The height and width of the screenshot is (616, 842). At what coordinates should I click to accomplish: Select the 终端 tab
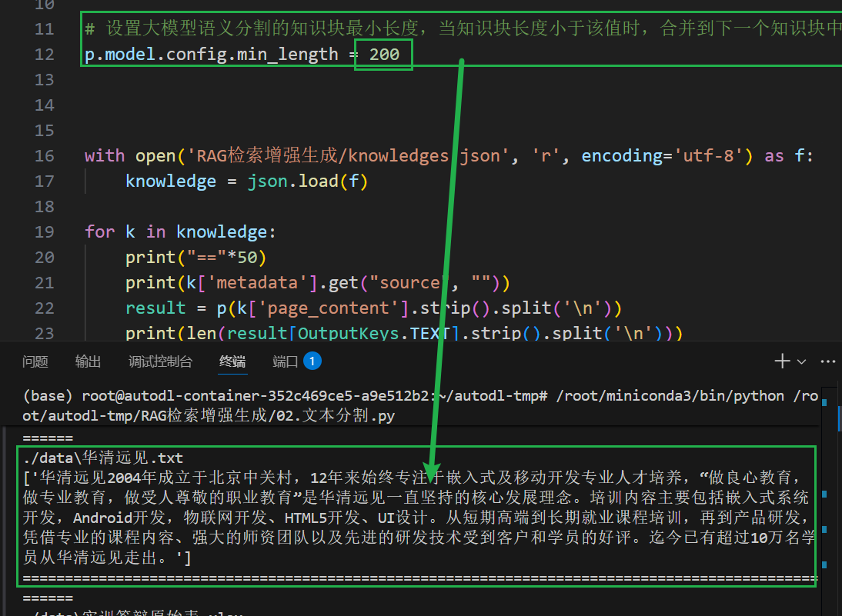232,361
